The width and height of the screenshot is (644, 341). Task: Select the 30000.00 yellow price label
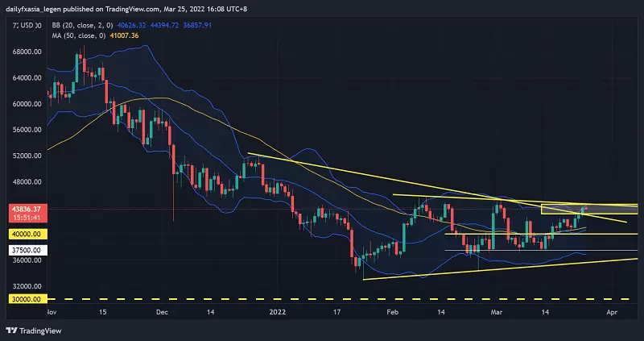[27, 299]
